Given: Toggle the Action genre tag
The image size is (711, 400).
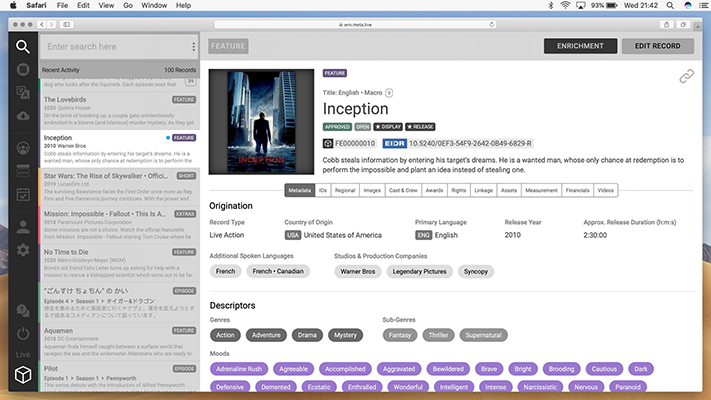Looking at the screenshot, I should [x=226, y=335].
